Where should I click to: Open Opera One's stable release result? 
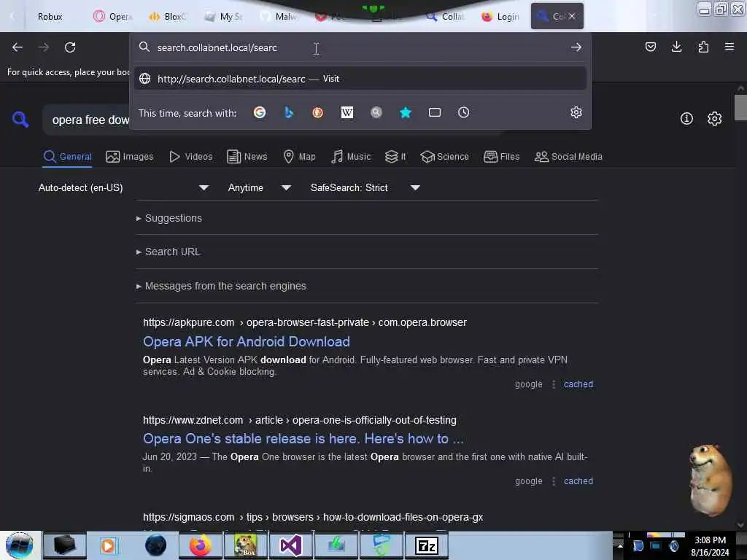pyautogui.click(x=303, y=438)
